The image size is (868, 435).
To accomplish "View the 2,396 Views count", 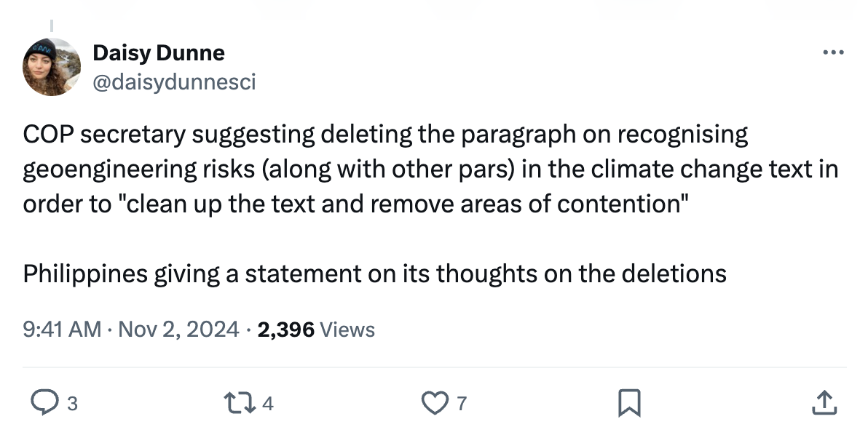I will coord(316,330).
